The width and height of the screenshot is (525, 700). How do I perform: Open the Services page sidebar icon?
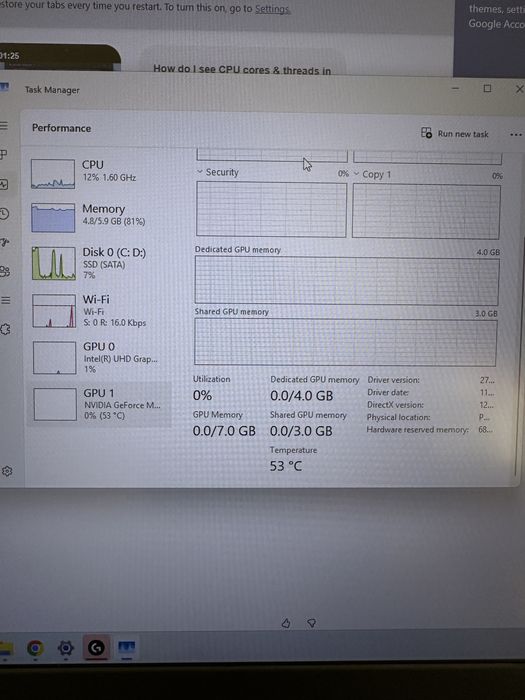(6, 329)
